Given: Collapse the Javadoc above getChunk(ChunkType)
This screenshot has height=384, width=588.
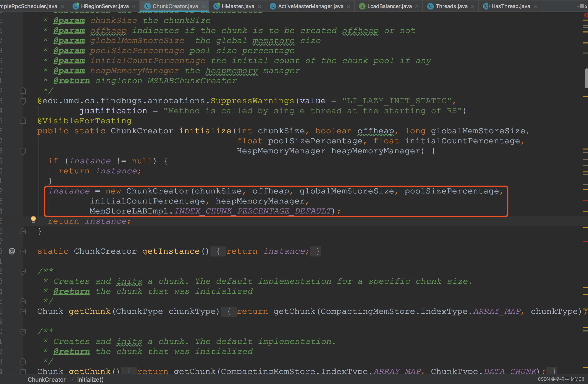Looking at the screenshot, I should (23, 272).
